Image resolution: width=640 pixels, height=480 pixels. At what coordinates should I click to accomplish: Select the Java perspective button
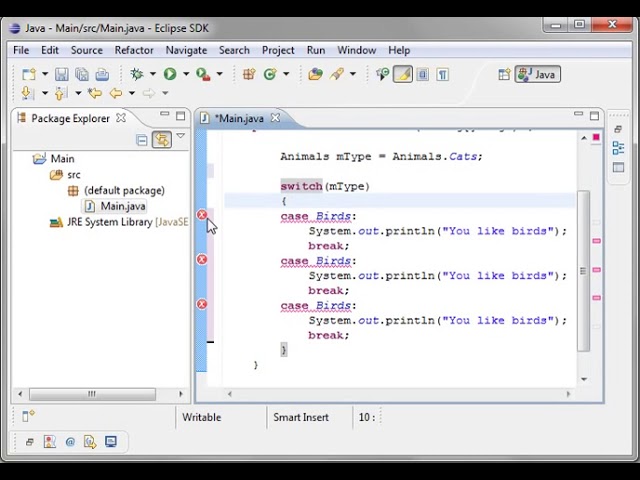pyautogui.click(x=538, y=74)
